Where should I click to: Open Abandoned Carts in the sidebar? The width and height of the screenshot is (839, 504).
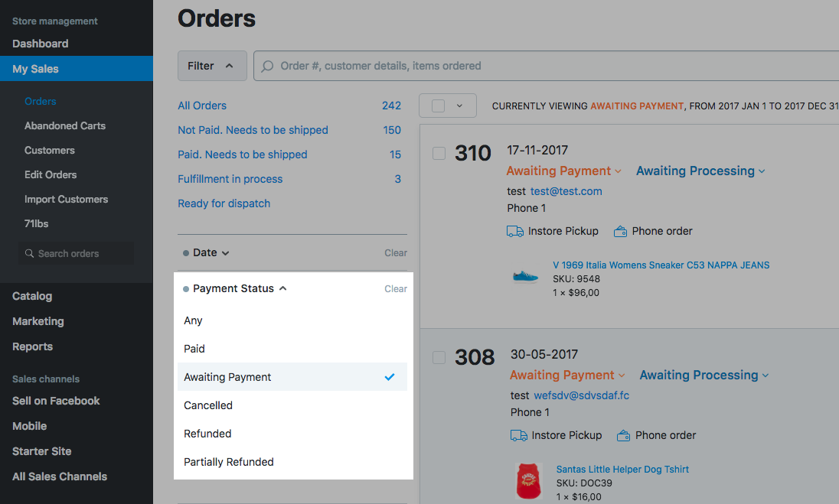[x=65, y=125]
